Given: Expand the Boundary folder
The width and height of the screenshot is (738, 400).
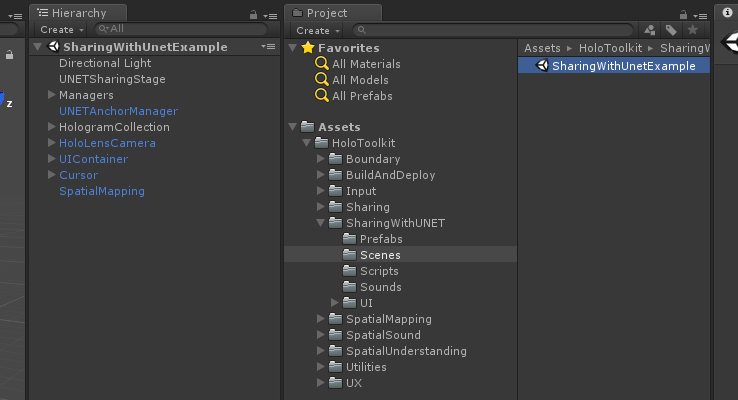Looking at the screenshot, I should point(321,159).
